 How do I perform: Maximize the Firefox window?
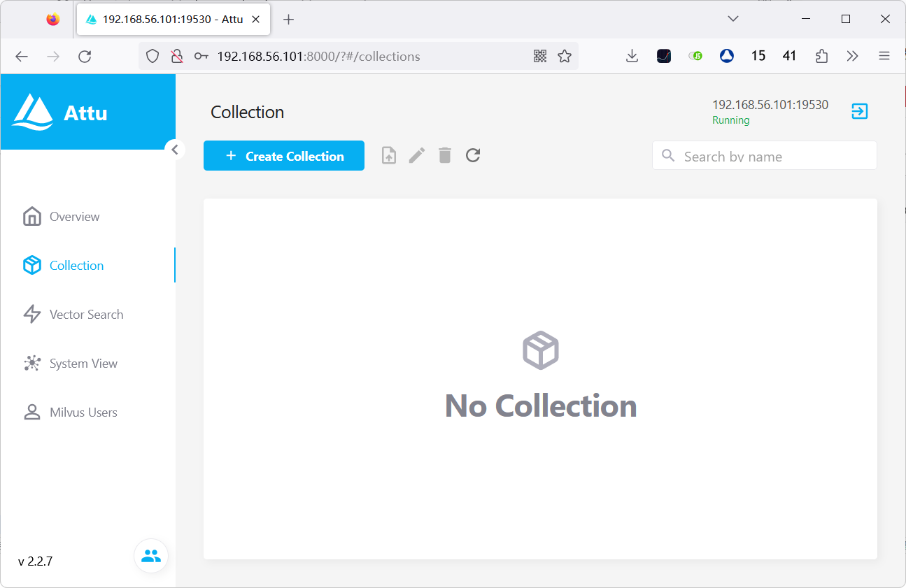pyautogui.click(x=846, y=19)
